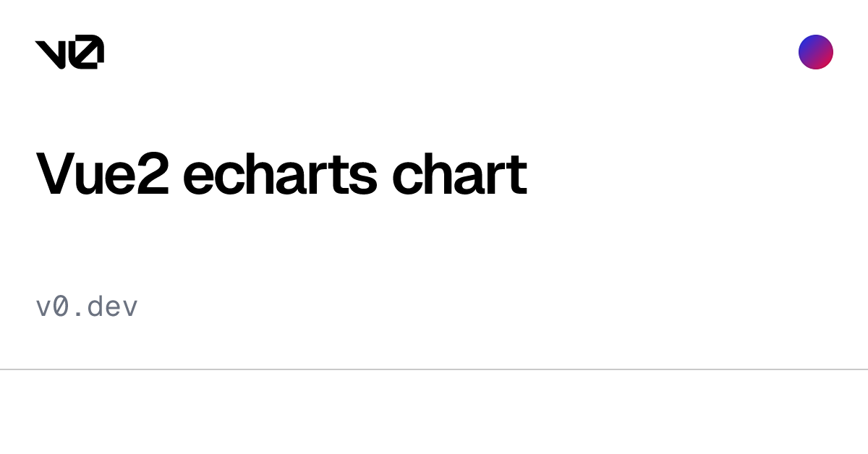Open the v0.dev link text
This screenshot has height=454, width=868.
87,307
